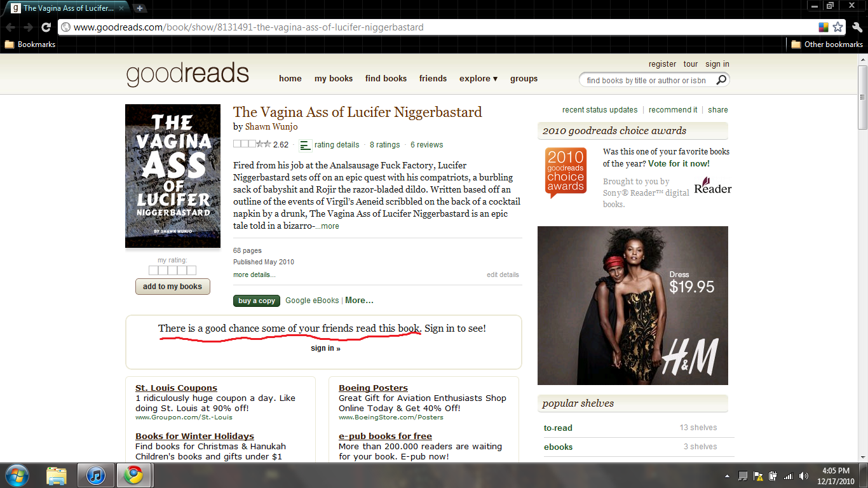The width and height of the screenshot is (868, 488).
Task: Go to the home nav item
Action: [x=290, y=79]
